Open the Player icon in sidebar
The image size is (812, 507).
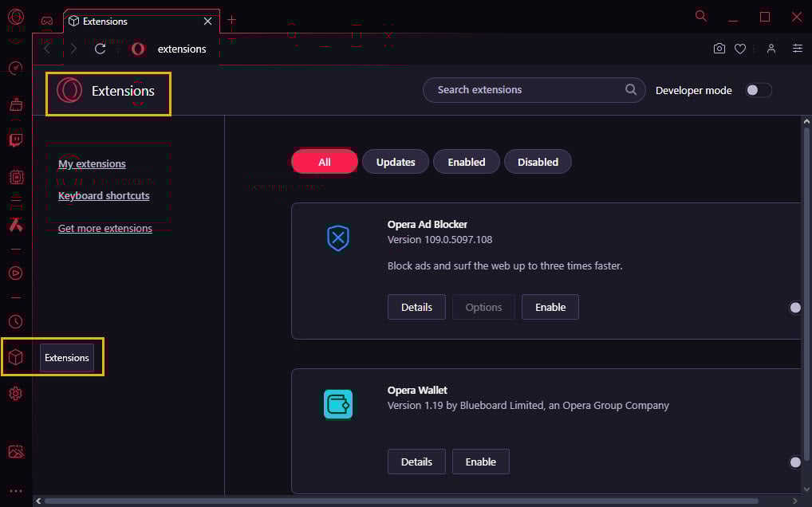(x=15, y=273)
